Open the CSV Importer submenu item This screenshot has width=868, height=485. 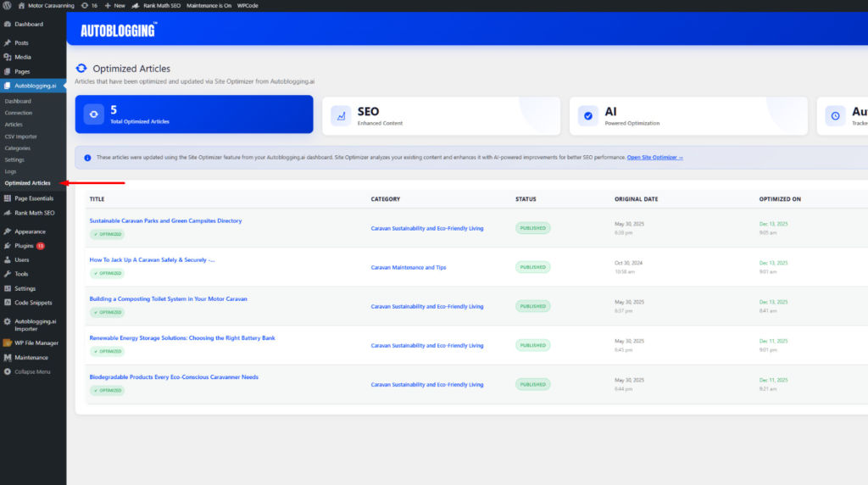(x=20, y=136)
